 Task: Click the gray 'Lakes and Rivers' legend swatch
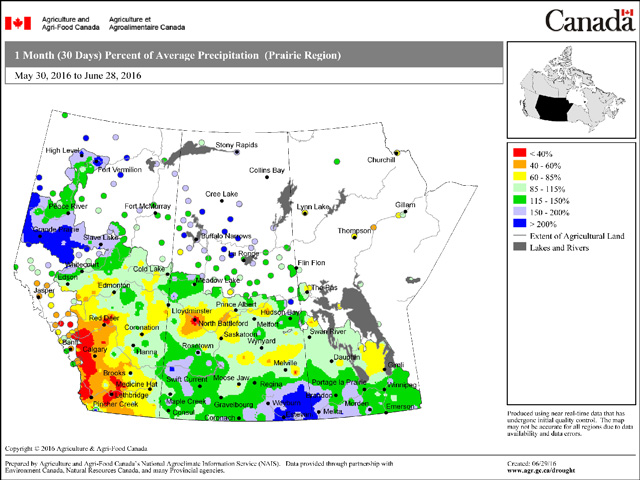(x=520, y=247)
